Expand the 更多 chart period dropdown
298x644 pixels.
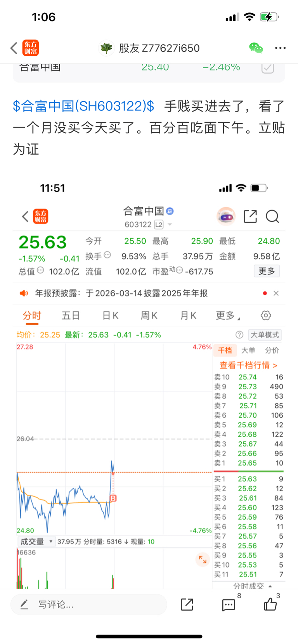(228, 316)
